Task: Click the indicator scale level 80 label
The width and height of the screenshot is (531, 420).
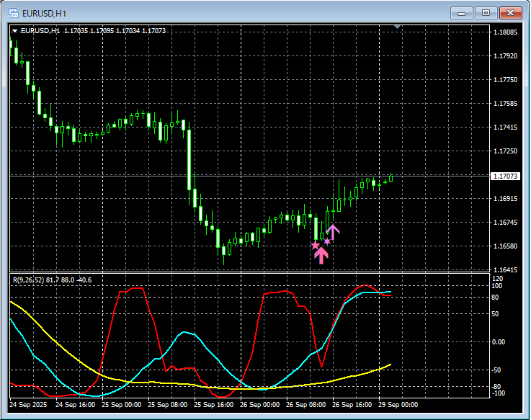Action: tap(496, 295)
